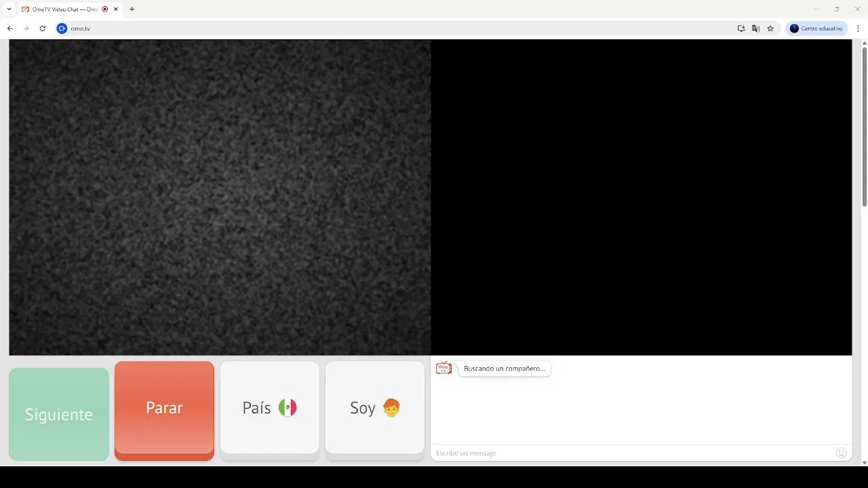Close the OmeTV Video Chat tab

pos(116,9)
